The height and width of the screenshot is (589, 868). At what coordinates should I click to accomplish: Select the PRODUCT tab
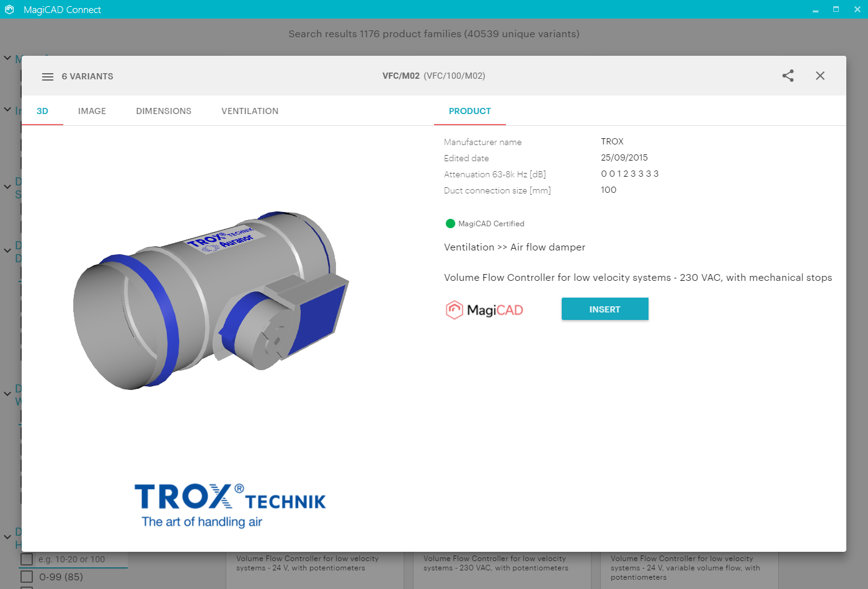470,111
